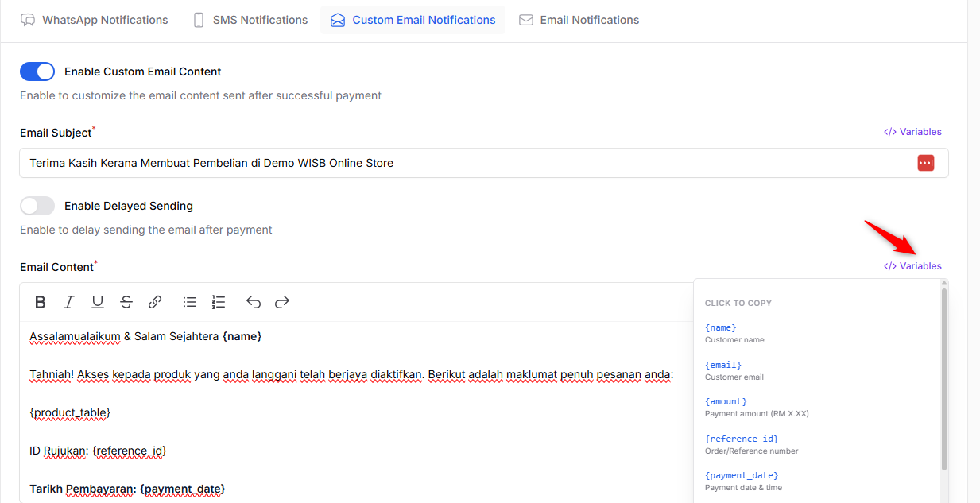Collapse the Variables dropdown for Email Content
This screenshot has height=503, width=980.
click(x=912, y=266)
